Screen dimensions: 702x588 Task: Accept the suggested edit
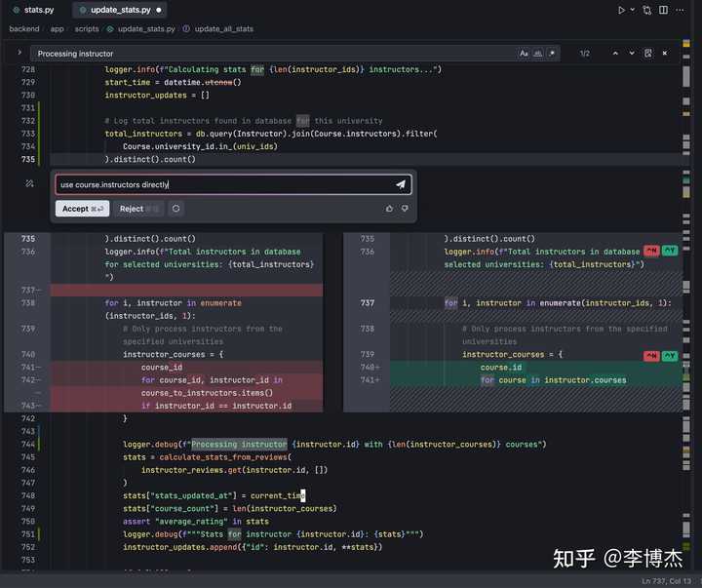pyautogui.click(x=82, y=209)
